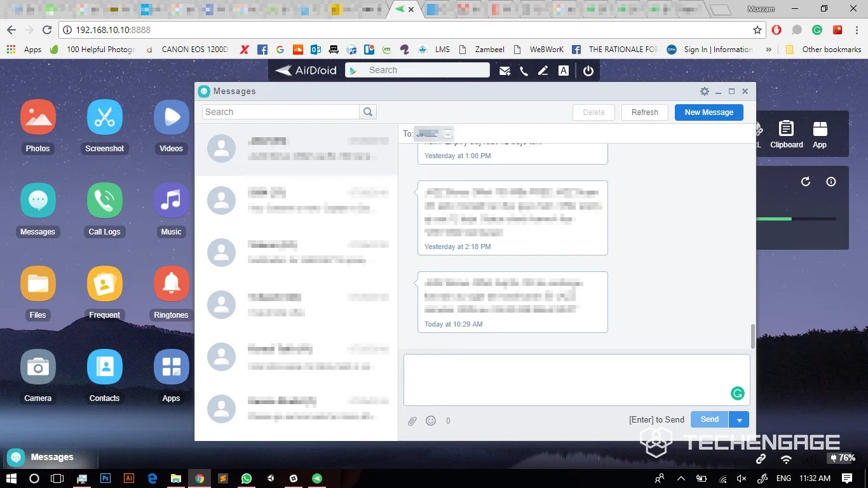Image resolution: width=868 pixels, height=488 pixels.
Task: Expand the bookmarks overflow chevron
Action: (x=769, y=50)
